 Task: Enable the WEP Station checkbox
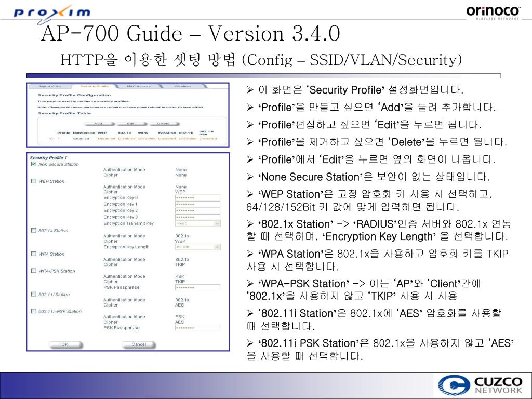(x=34, y=181)
